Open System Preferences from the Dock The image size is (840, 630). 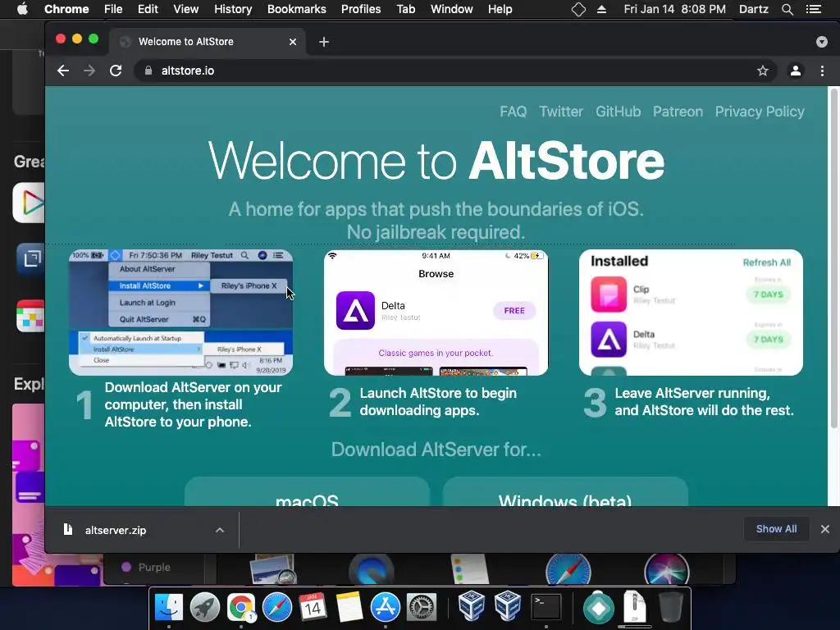(x=422, y=608)
